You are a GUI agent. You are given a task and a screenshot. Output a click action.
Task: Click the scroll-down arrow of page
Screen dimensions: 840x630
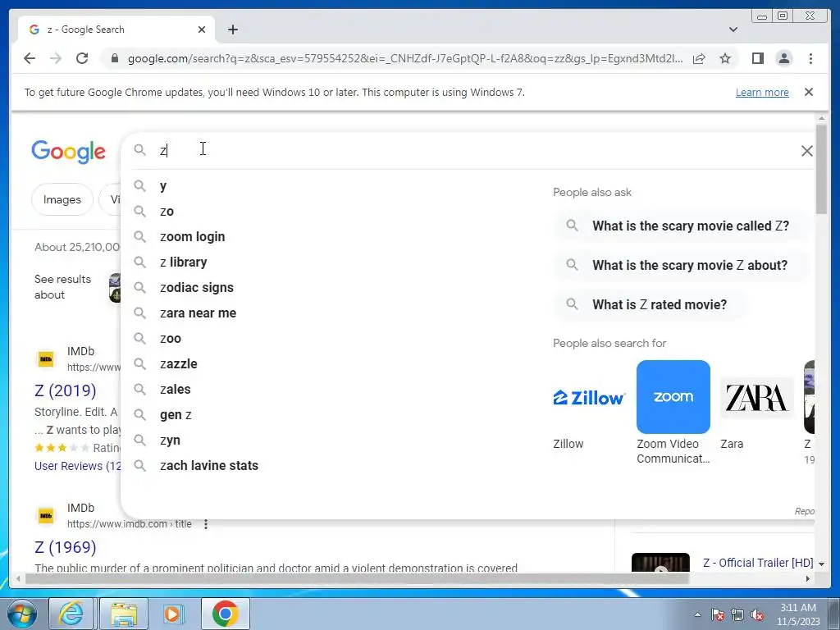click(821, 564)
